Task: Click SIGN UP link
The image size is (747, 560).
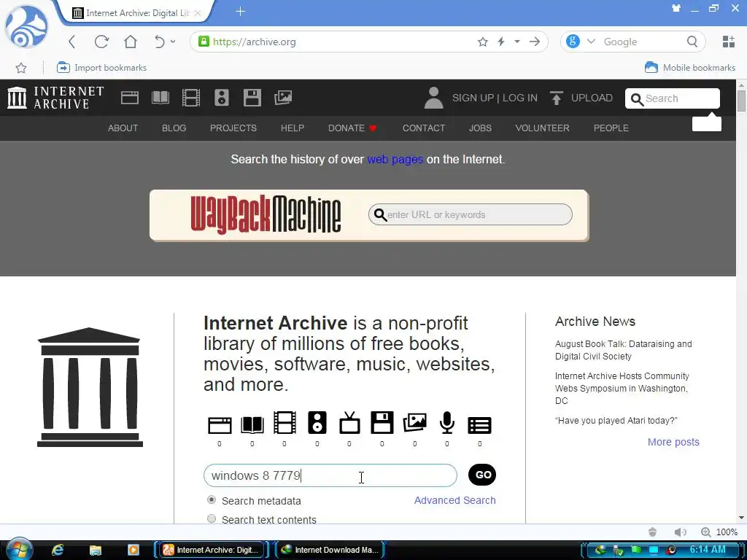Action: (x=473, y=98)
